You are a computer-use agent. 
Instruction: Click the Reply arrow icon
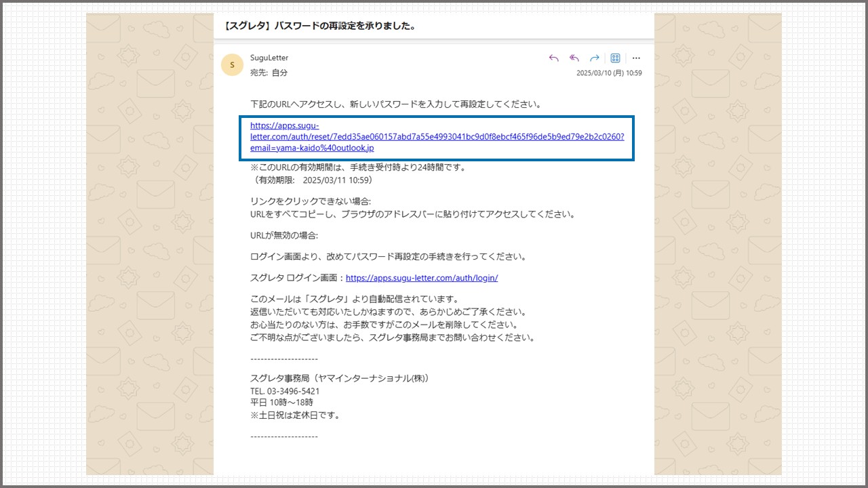click(553, 58)
